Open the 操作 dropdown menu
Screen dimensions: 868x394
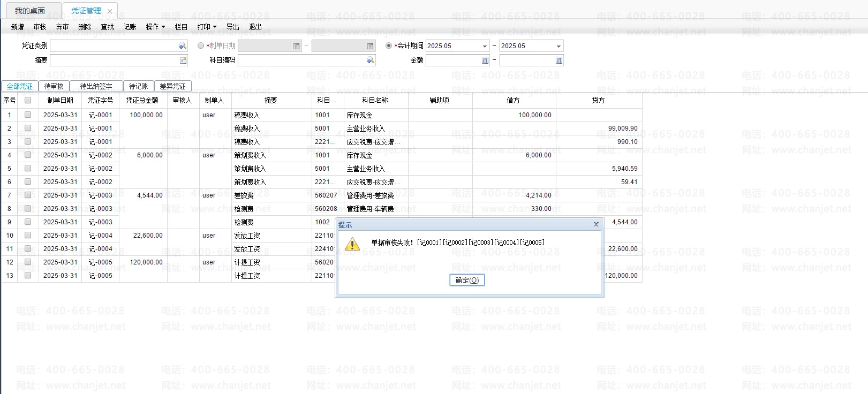(155, 27)
